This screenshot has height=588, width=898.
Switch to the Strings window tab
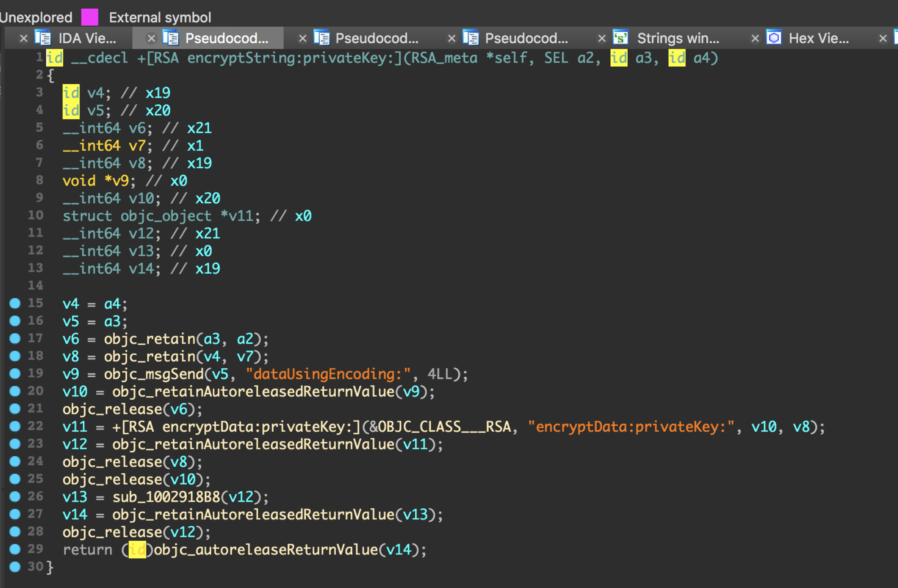point(677,38)
